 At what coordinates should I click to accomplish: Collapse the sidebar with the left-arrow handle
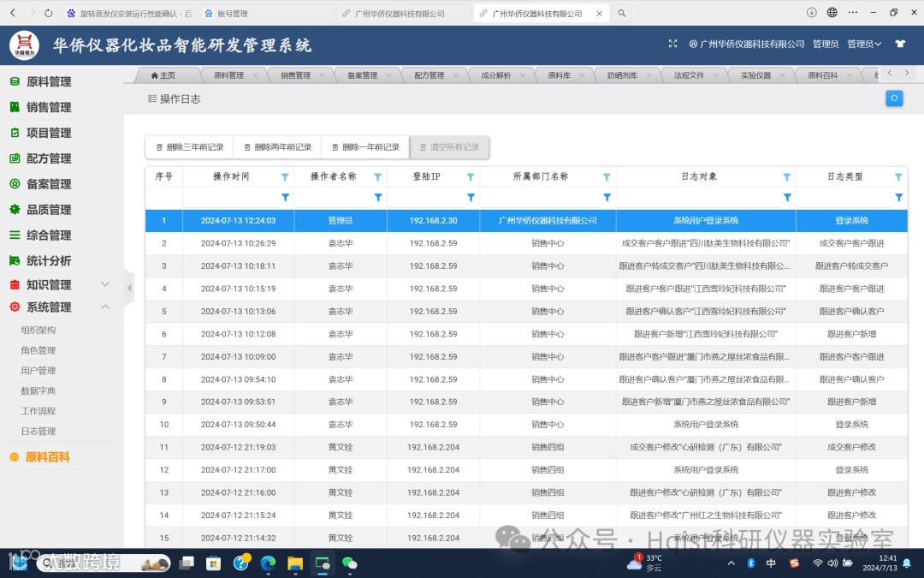point(129,288)
